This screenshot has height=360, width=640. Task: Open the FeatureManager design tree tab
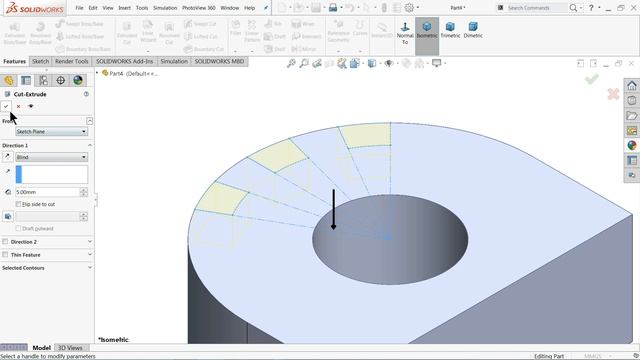tap(9, 80)
